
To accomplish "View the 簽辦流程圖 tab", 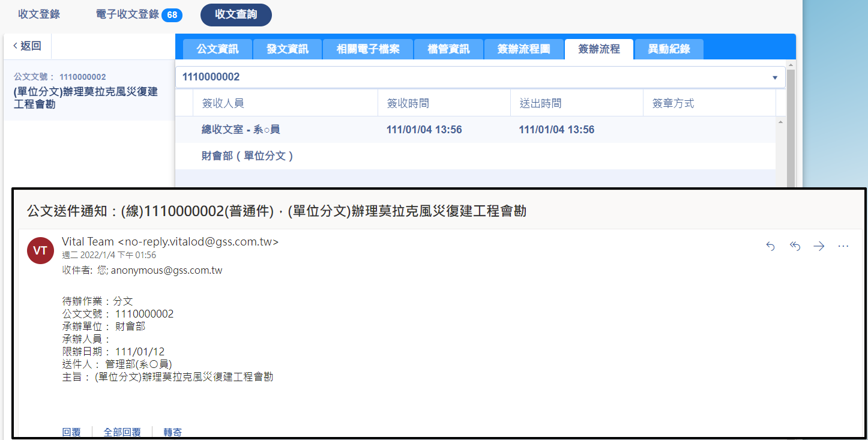I will click(523, 49).
